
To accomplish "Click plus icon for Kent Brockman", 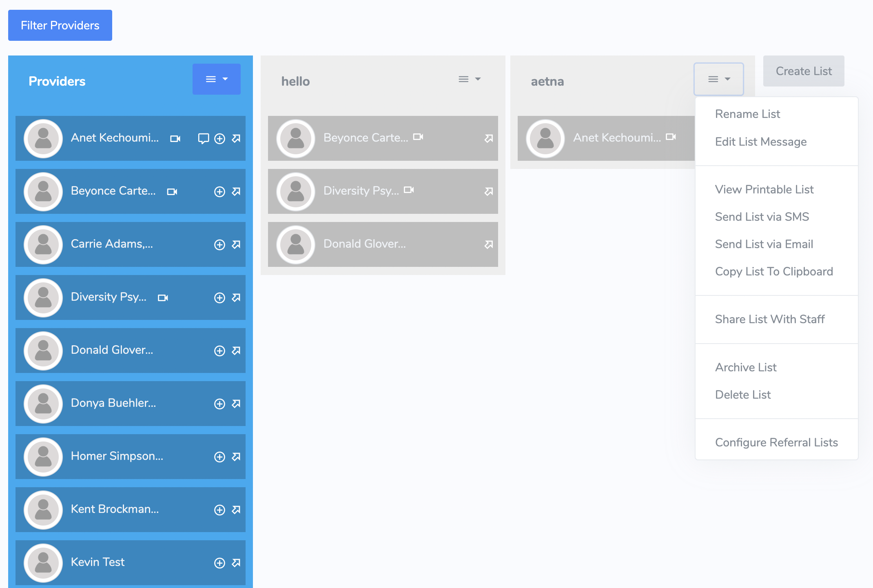I will [219, 510].
